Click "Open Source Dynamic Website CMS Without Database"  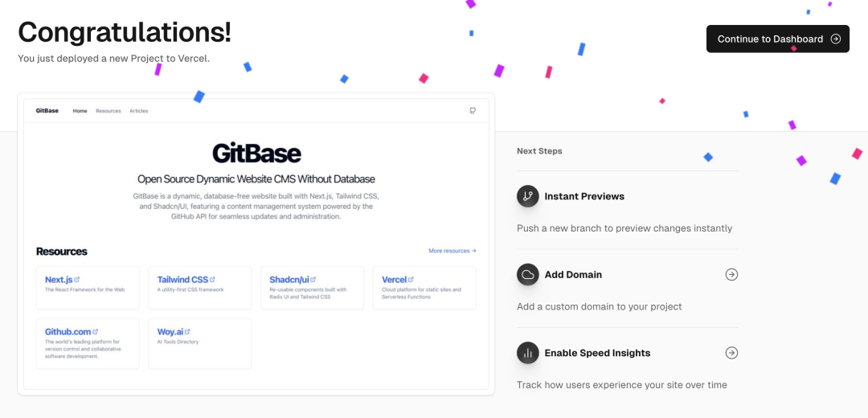coord(256,179)
